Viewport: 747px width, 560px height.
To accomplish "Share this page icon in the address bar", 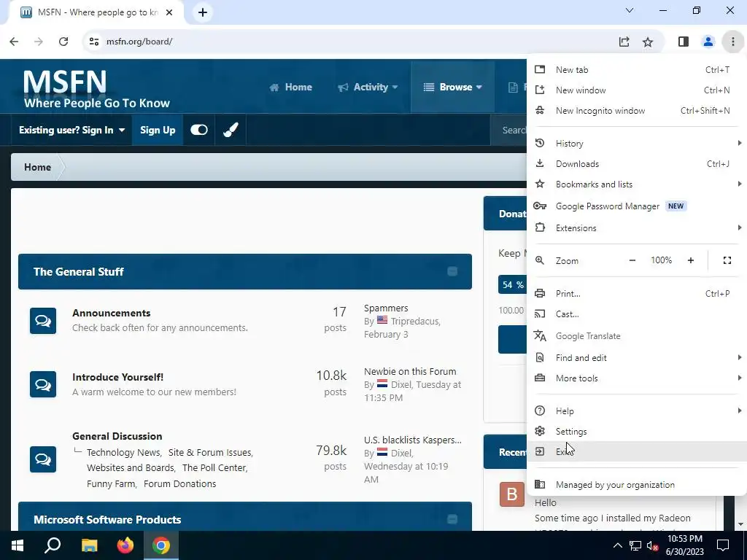I will [624, 42].
